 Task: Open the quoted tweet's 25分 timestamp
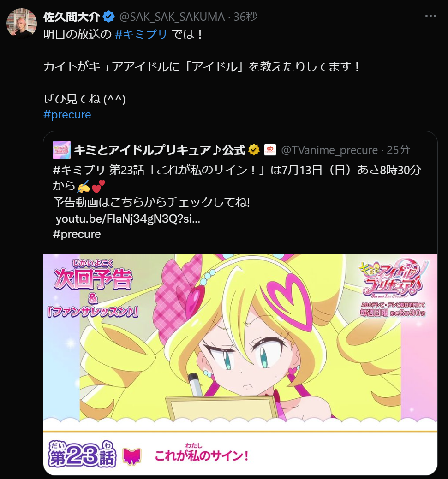[x=398, y=150]
